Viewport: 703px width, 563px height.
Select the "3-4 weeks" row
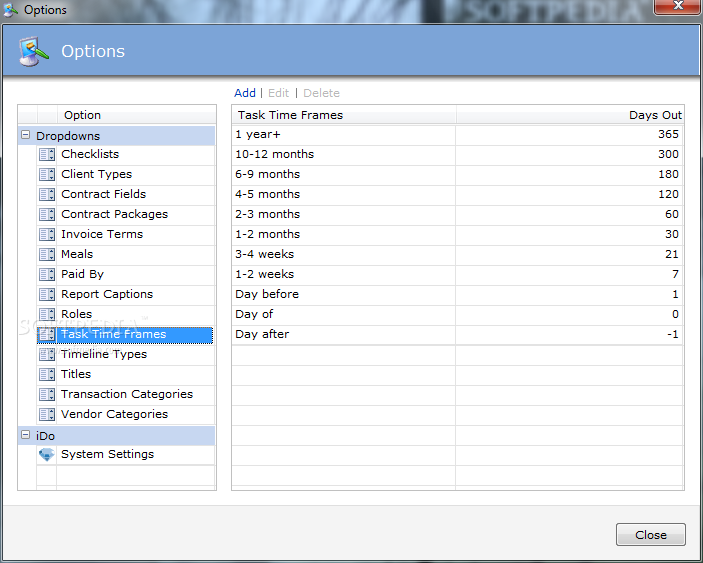458,254
